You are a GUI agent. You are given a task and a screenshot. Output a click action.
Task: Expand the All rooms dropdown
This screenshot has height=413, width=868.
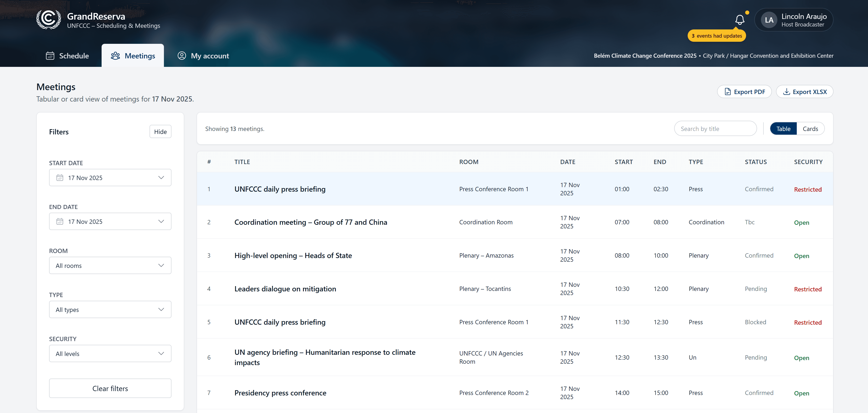pyautogui.click(x=110, y=265)
